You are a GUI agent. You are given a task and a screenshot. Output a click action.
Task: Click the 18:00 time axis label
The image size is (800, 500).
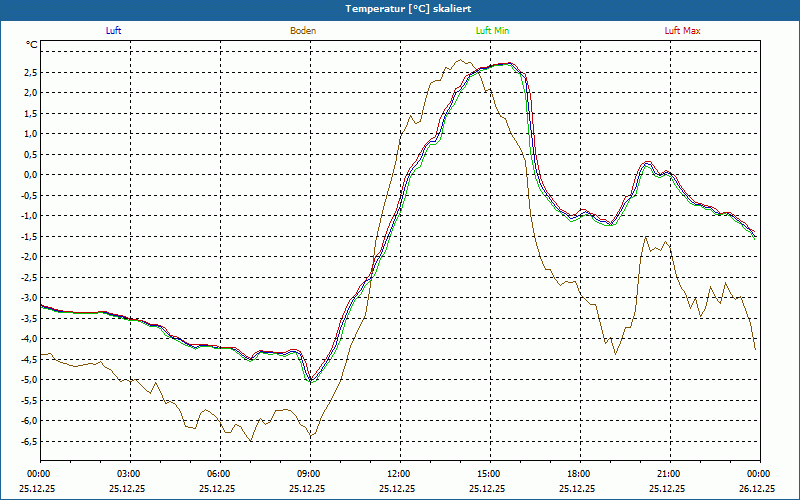pyautogui.click(x=578, y=474)
